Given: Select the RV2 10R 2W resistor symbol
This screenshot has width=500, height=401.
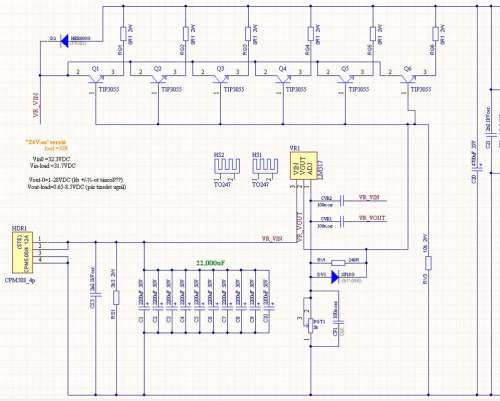Looking at the screenshot, I should point(429,263).
